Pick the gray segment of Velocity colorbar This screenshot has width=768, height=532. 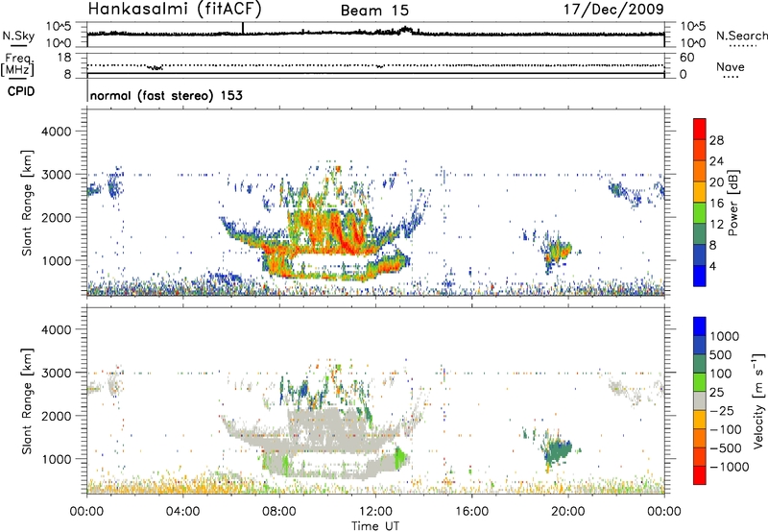(x=700, y=400)
